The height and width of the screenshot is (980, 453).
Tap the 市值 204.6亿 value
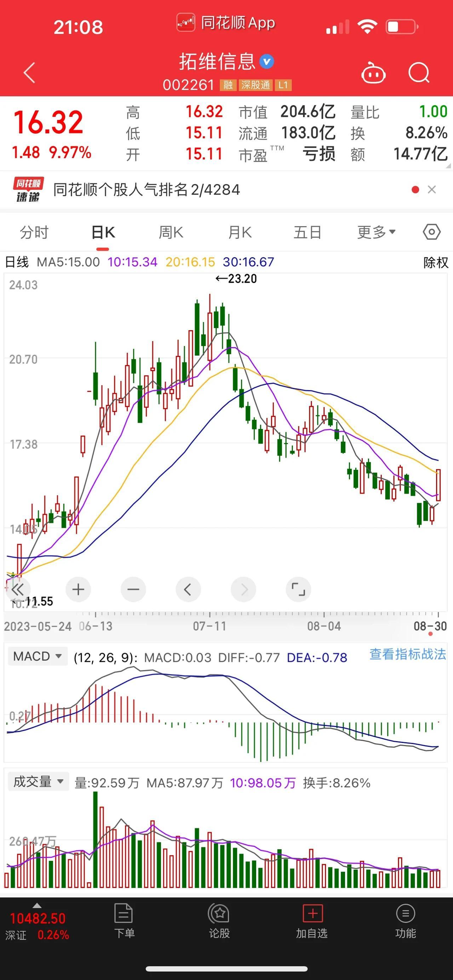tap(308, 112)
